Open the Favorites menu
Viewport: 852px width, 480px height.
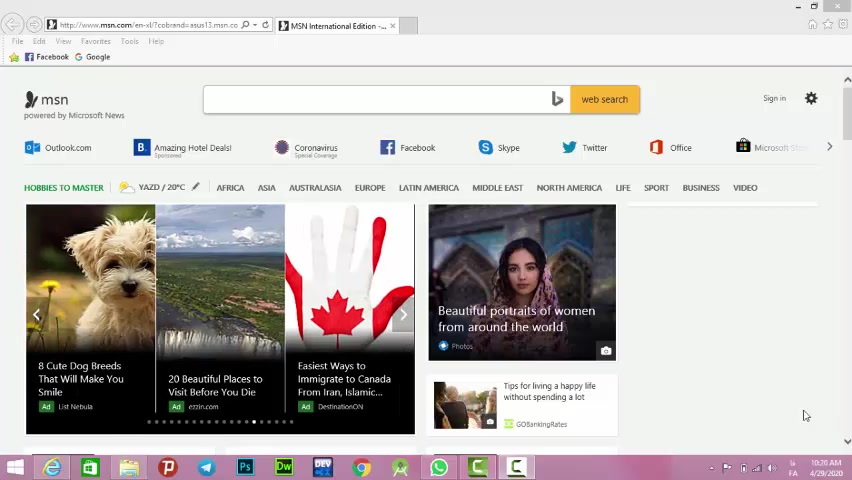95,41
